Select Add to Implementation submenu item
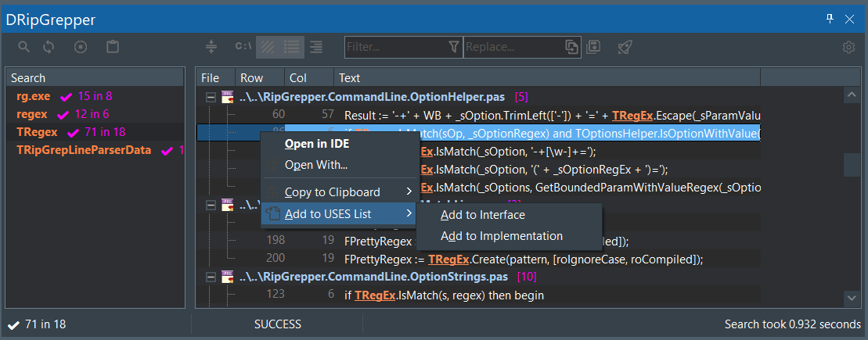Screen dimensions: 868x340 (501, 236)
